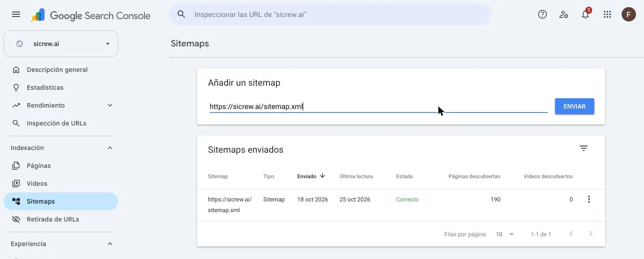Collapse the Indexación section
644x259 pixels.
(x=110, y=148)
